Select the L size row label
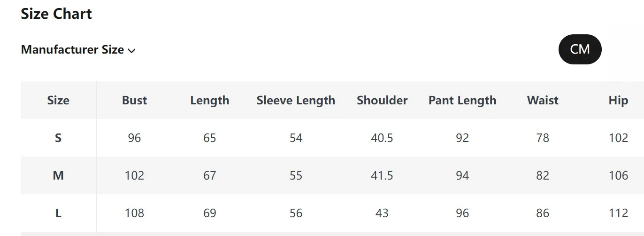Viewport: 644px width, 236px height. click(58, 213)
